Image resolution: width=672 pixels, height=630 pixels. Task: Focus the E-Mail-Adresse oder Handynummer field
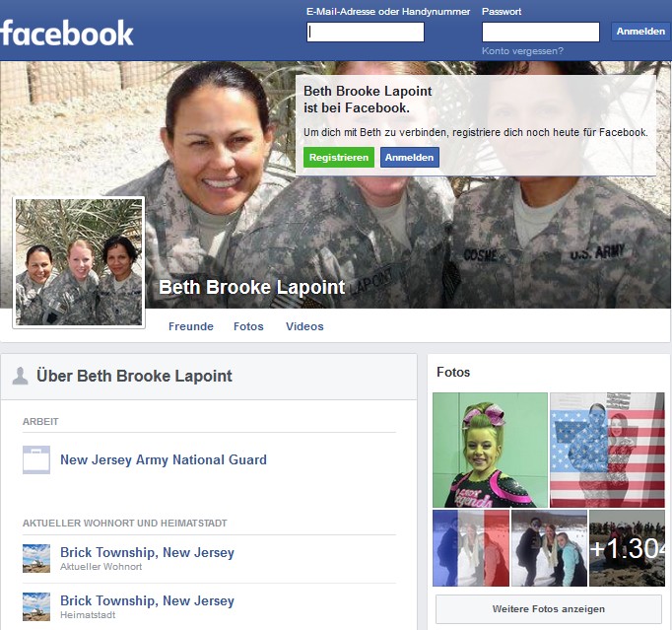366,33
